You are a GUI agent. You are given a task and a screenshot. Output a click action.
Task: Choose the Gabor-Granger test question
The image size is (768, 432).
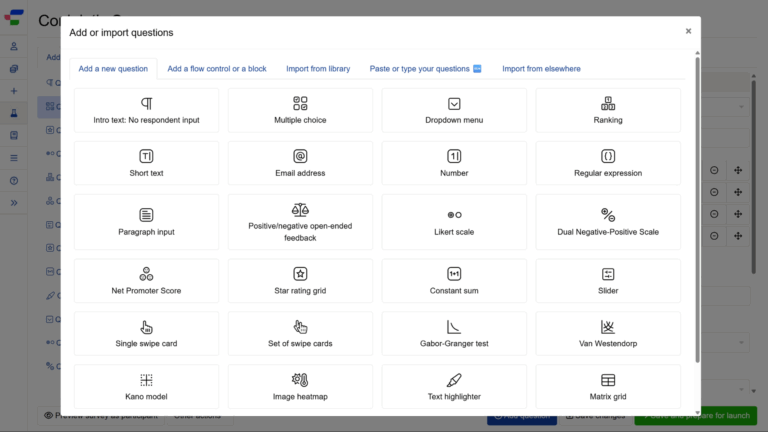454,334
